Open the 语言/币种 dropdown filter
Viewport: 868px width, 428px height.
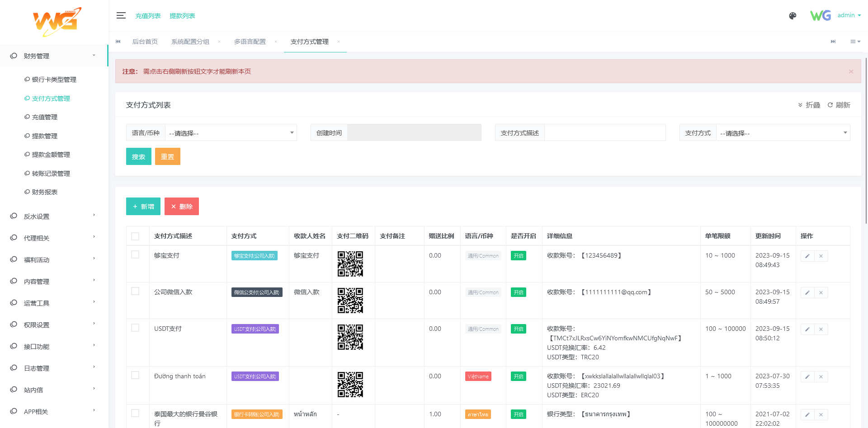pyautogui.click(x=231, y=133)
